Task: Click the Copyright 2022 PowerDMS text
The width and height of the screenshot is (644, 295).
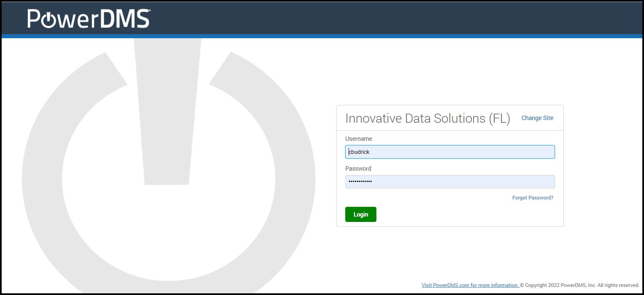Action: pyautogui.click(x=580, y=285)
